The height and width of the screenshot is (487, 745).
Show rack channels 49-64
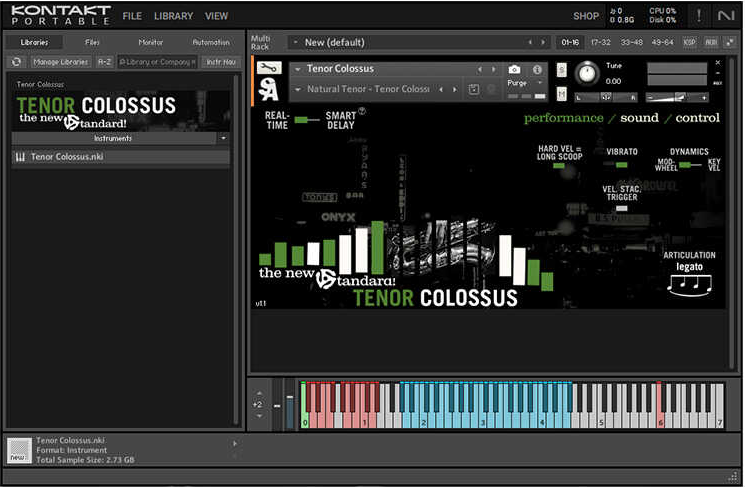click(662, 42)
